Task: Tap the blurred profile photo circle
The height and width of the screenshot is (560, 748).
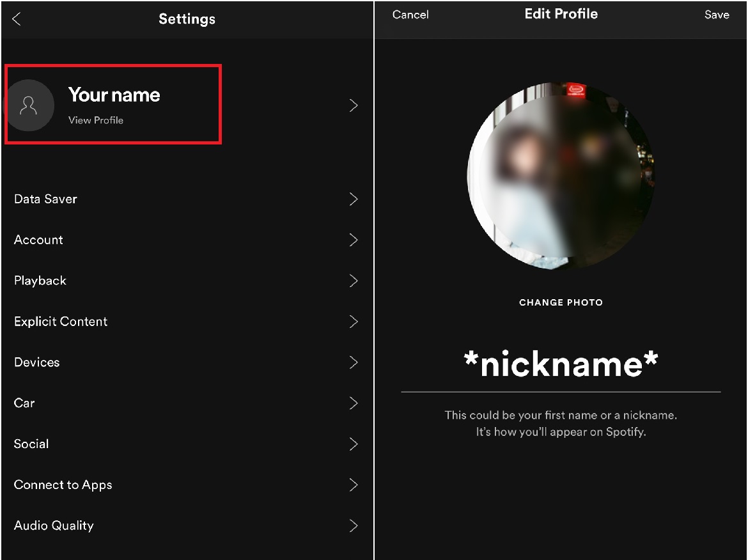Action: click(x=561, y=173)
